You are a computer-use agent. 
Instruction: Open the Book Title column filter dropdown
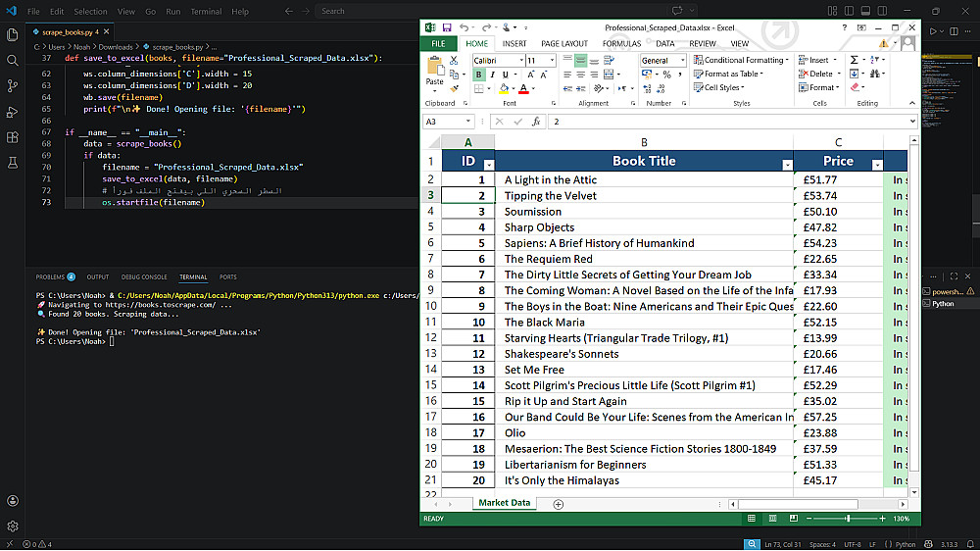(786, 165)
